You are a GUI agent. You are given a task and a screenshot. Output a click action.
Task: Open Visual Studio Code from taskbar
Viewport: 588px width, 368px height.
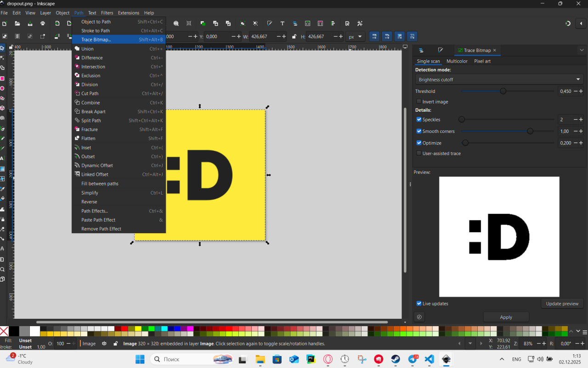pyautogui.click(x=429, y=359)
